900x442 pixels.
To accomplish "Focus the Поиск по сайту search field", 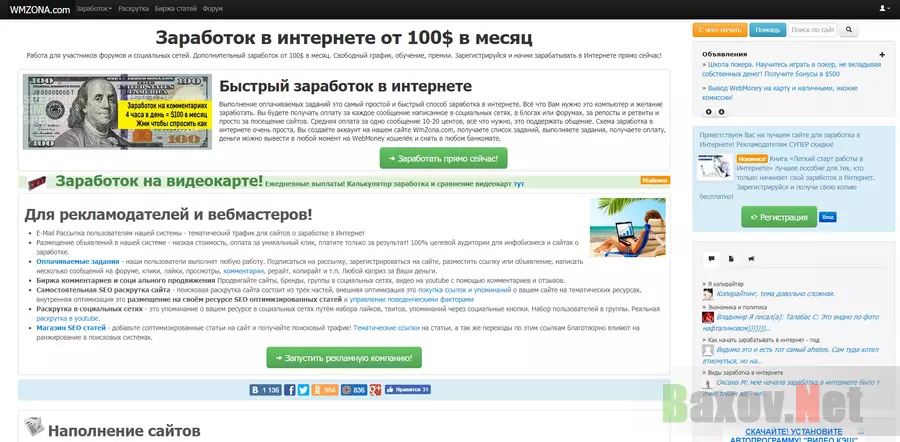I will click(812, 30).
